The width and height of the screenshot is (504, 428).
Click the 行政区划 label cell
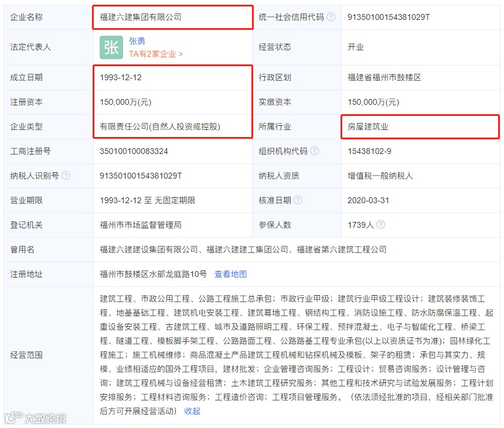(x=297, y=77)
